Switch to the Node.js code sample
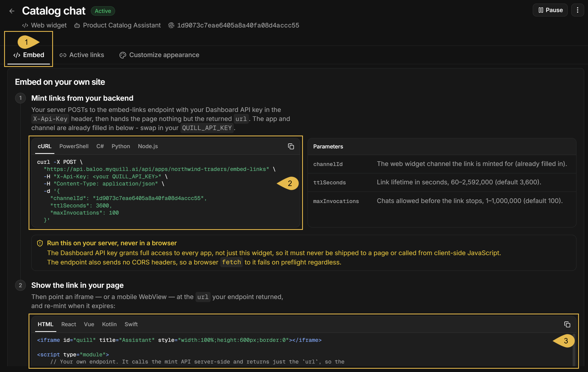The width and height of the screenshot is (588, 372). (x=148, y=146)
